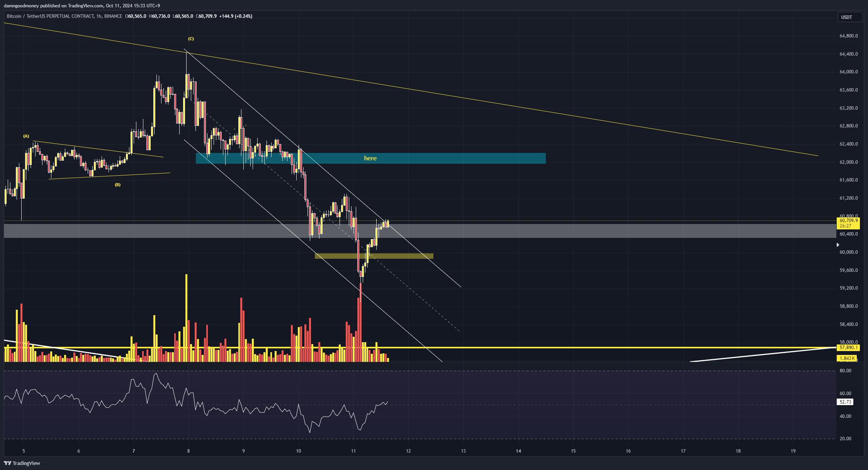Viewport: 868px width, 470px height.
Task: Click the damngoodmoney published header text
Action: [82, 6]
